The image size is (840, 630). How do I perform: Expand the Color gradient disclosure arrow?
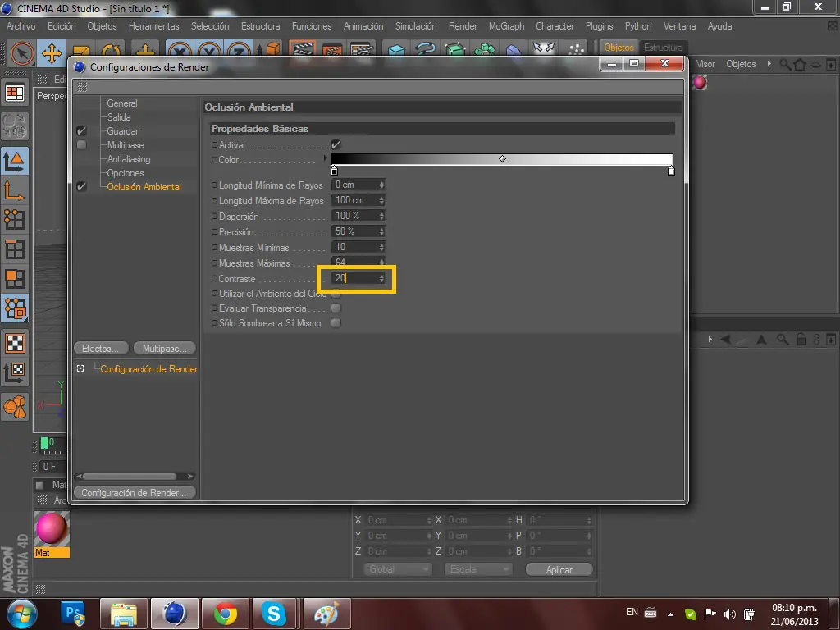pyautogui.click(x=325, y=158)
